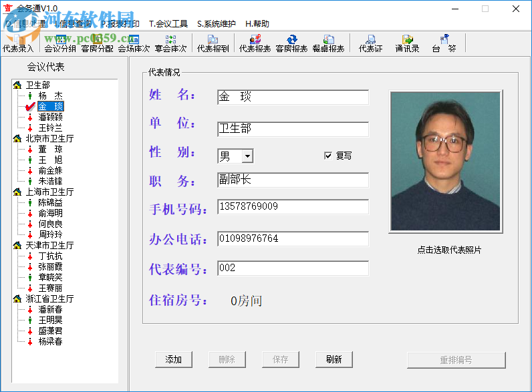Open the S.系统维护 menu
This screenshot has width=532, height=392.
point(216,24)
